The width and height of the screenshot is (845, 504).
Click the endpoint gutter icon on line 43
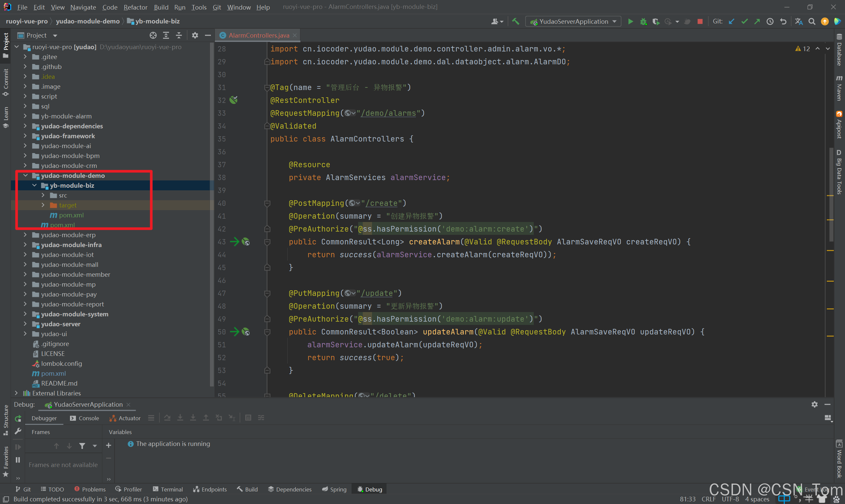[246, 242]
